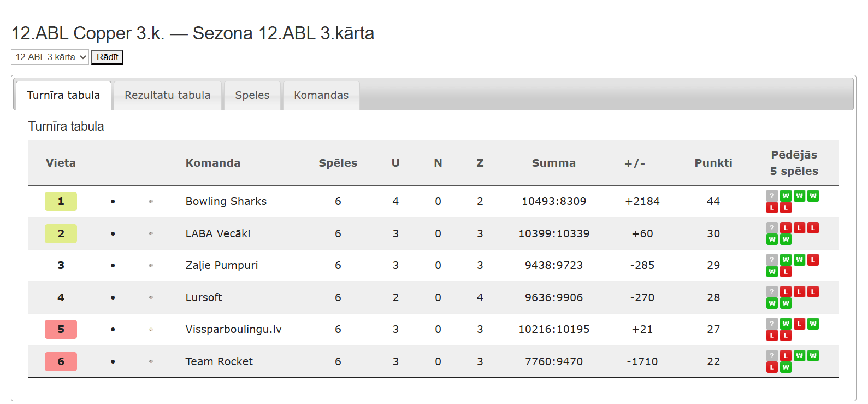Image resolution: width=868 pixels, height=404 pixels.
Task: Click the Komanda column header
Action: click(213, 163)
